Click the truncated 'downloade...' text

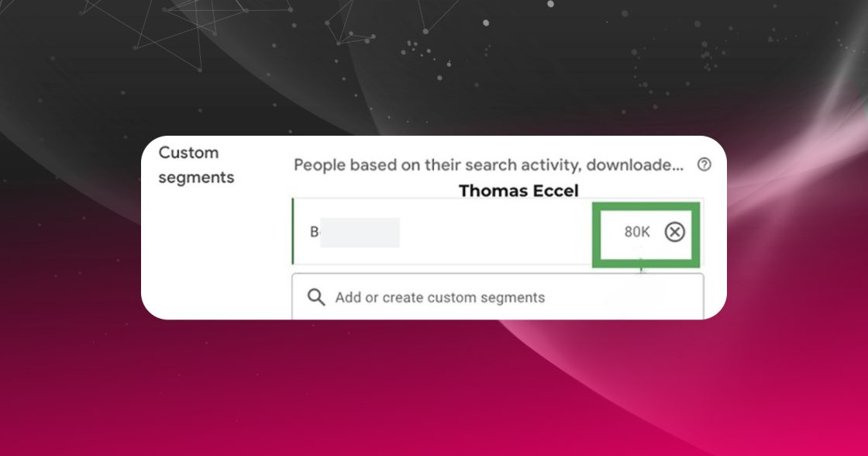coord(635,165)
